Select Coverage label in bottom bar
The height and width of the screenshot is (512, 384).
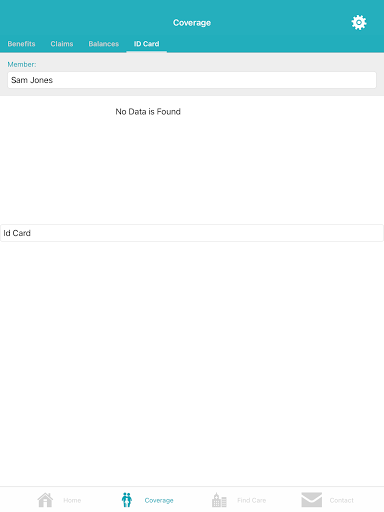pos(159,500)
